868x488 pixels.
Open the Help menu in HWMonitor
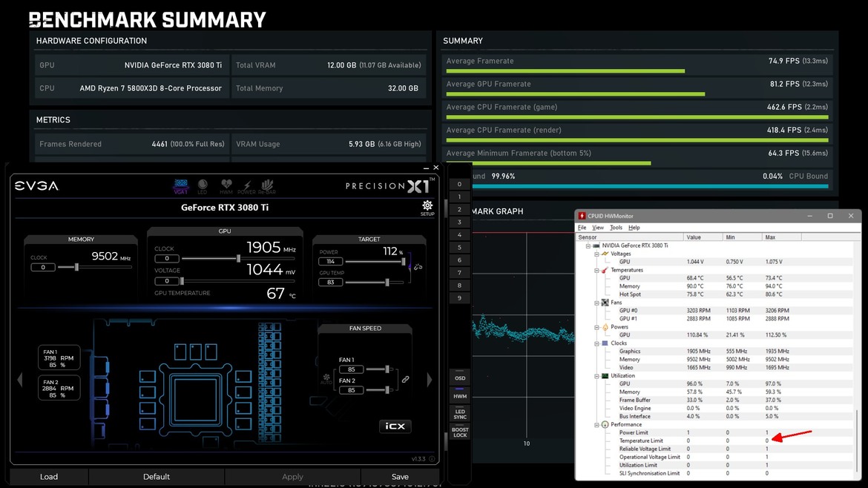(x=634, y=228)
